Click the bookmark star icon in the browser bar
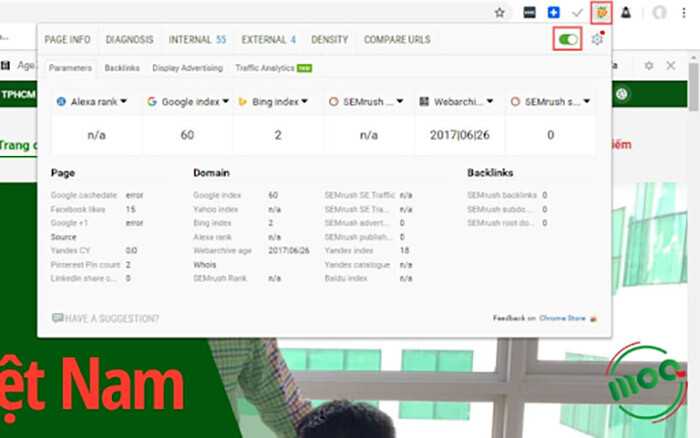 (500, 13)
